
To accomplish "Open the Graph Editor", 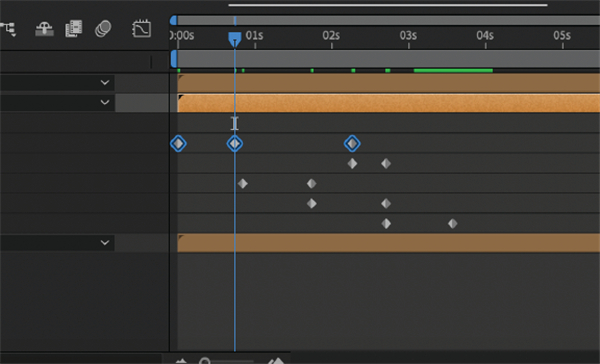I will 142,28.
